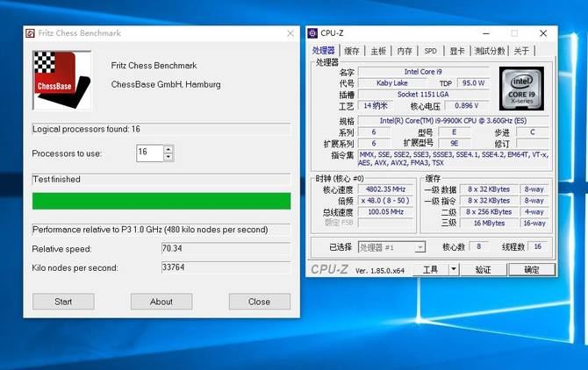Click the 工具 button in CPU-Z
Image resolution: width=588 pixels, height=370 pixels.
pyautogui.click(x=431, y=270)
